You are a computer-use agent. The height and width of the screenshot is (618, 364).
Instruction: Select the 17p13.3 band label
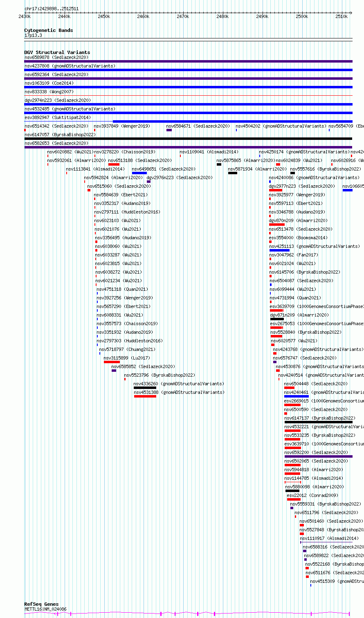coord(33,36)
